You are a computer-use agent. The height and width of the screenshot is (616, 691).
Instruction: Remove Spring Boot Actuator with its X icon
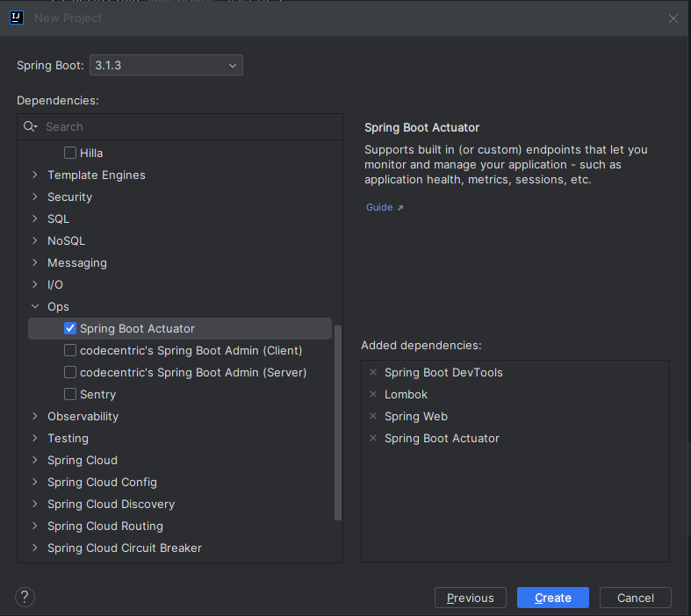click(x=373, y=438)
